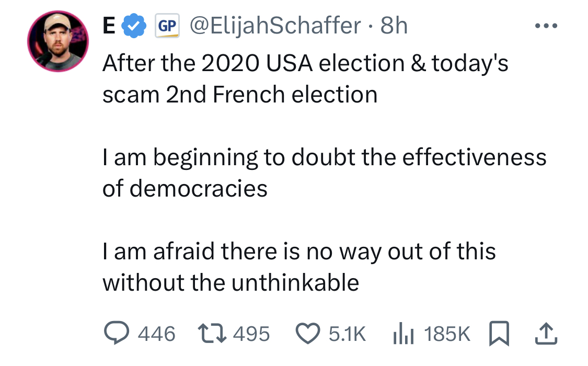Open the view analytics bar chart icon
The height and width of the screenshot is (366, 588).
[403, 334]
